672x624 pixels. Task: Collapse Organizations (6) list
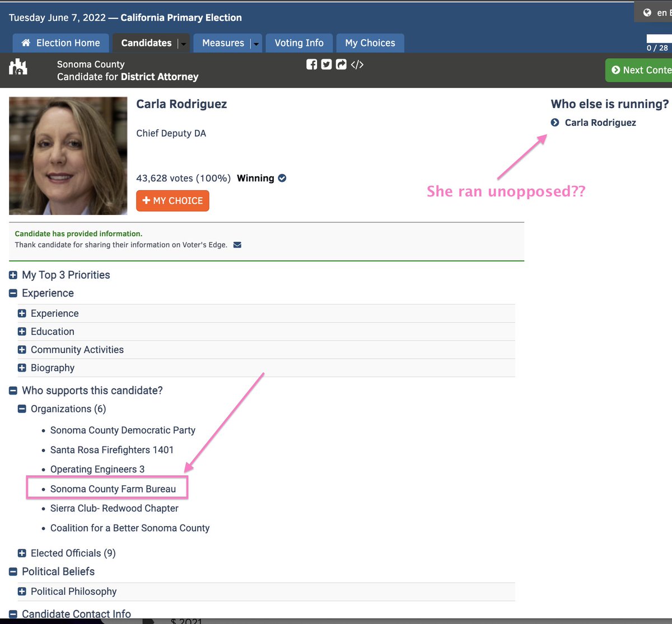click(22, 409)
